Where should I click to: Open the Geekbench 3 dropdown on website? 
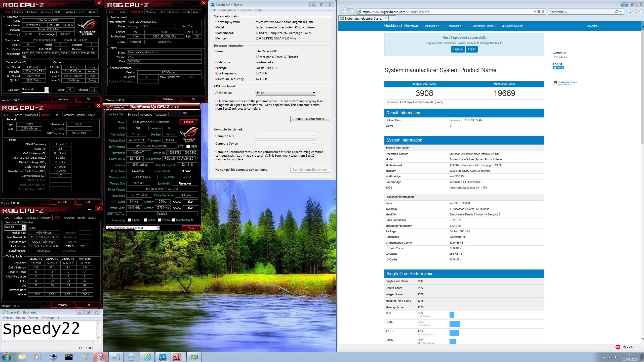pyautogui.click(x=457, y=26)
